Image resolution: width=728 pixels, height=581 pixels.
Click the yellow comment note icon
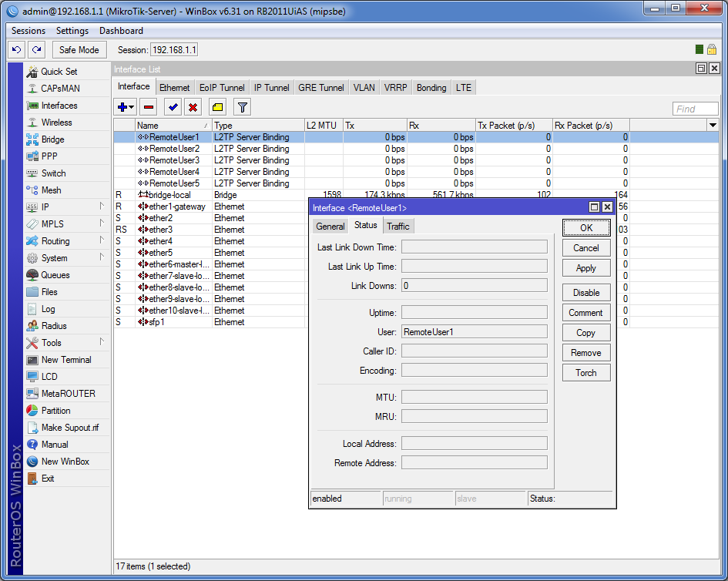click(217, 107)
